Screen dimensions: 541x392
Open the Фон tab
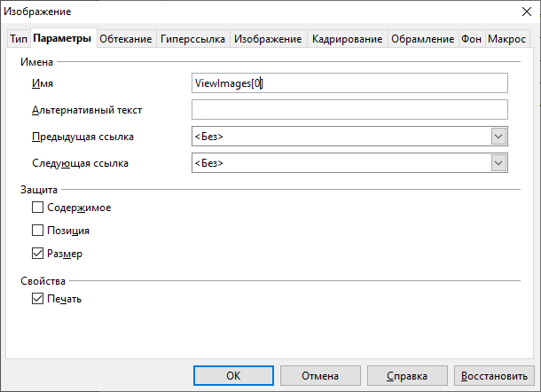tap(470, 39)
